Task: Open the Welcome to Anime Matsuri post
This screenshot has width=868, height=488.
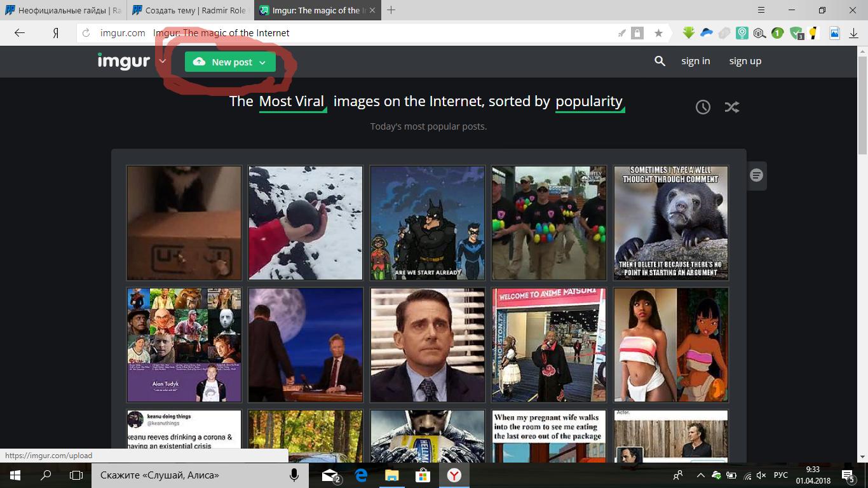Action: (x=549, y=345)
